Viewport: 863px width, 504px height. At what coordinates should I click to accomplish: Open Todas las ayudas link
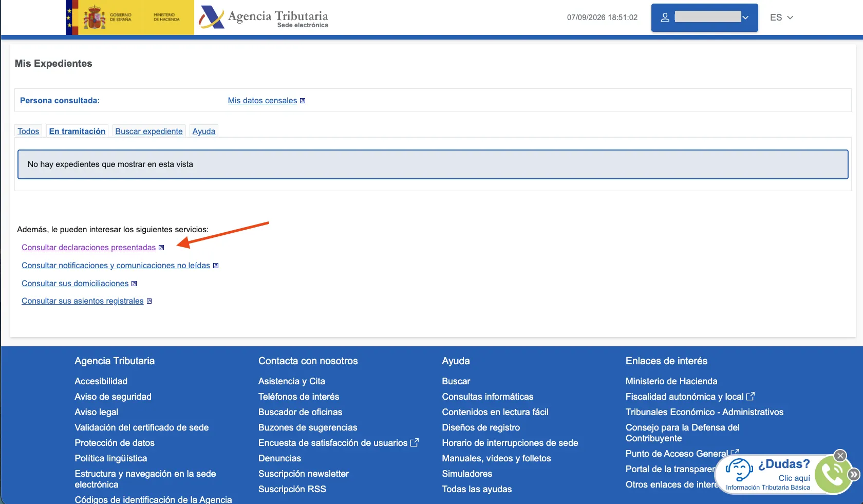477,489
